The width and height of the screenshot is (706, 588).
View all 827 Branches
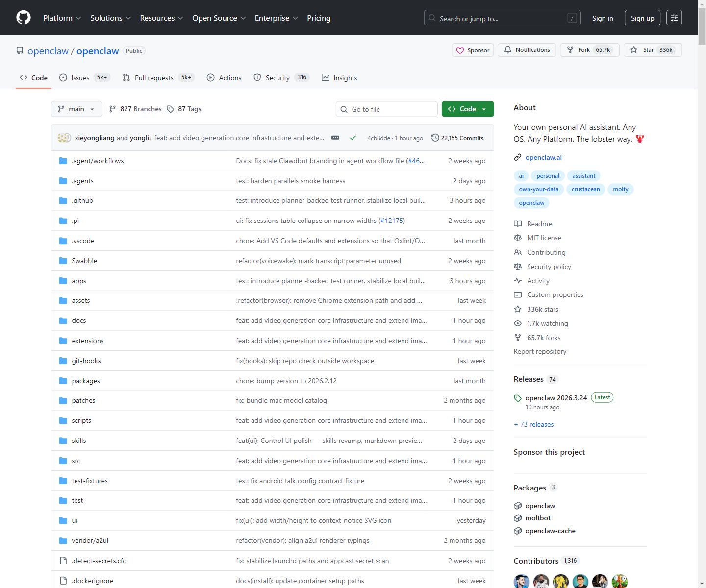pos(135,109)
